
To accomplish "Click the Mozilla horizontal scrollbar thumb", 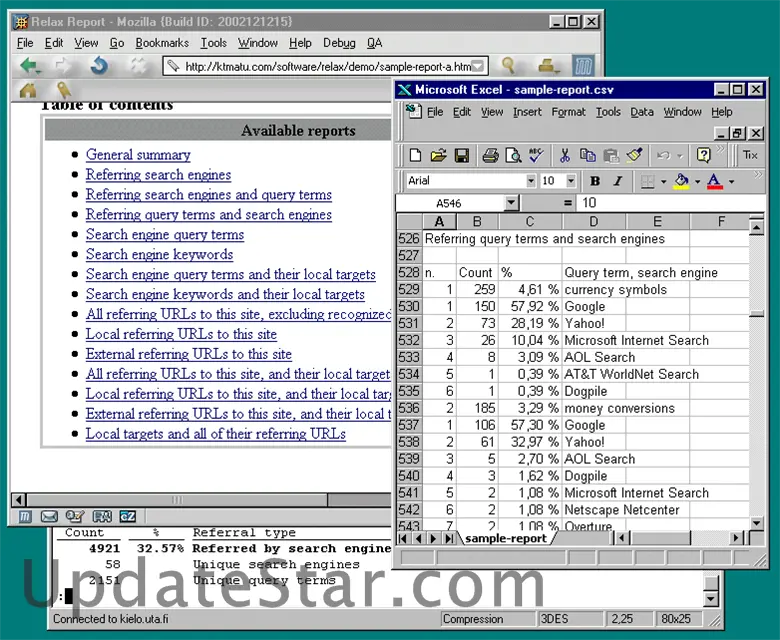I will click(x=177, y=500).
